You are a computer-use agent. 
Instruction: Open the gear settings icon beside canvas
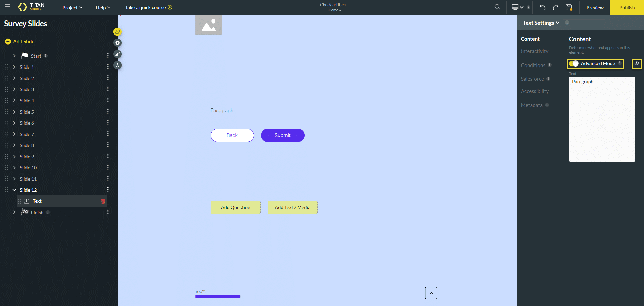(117, 43)
